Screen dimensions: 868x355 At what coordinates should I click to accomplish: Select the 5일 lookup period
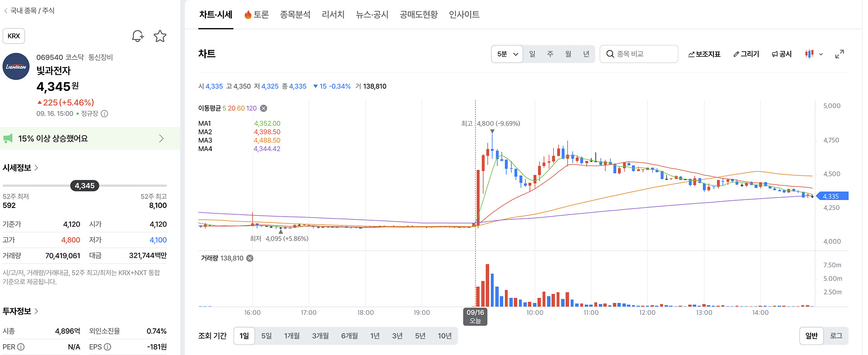266,336
